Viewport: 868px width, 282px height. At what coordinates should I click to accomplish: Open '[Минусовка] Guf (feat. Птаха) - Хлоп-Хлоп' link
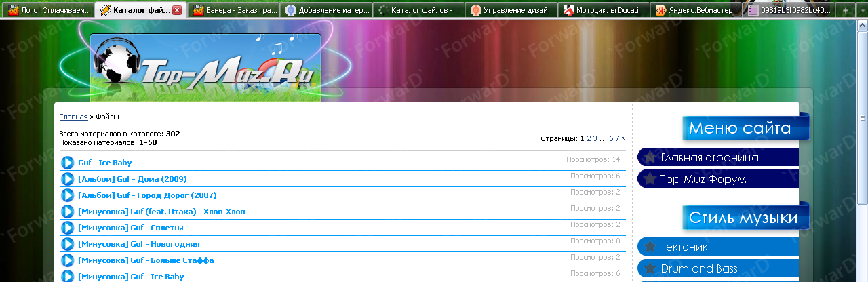(x=161, y=211)
